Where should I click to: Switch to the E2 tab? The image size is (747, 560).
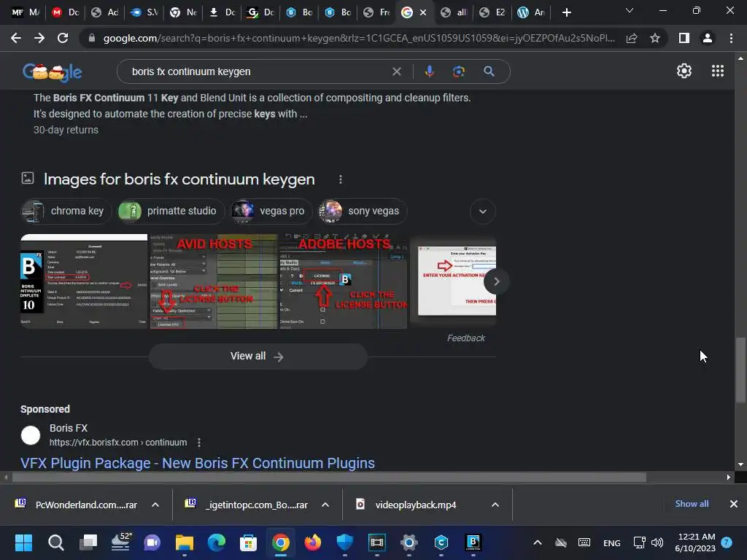point(492,12)
